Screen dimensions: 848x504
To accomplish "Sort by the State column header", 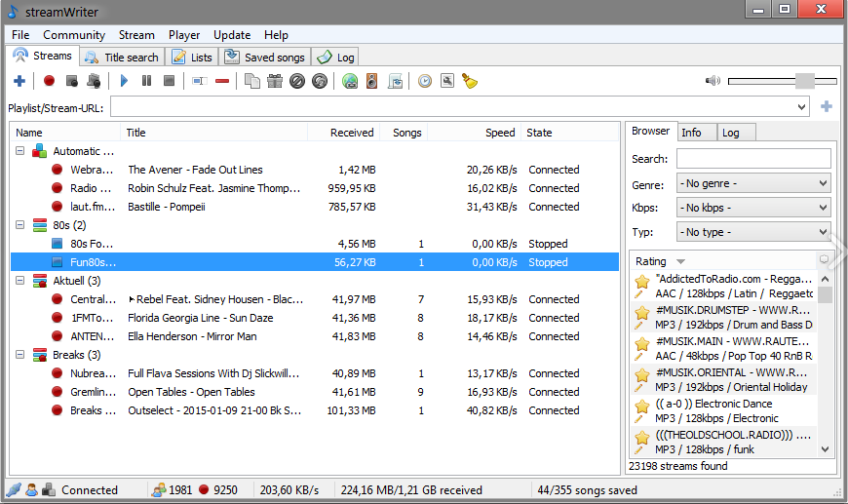I will (x=569, y=133).
